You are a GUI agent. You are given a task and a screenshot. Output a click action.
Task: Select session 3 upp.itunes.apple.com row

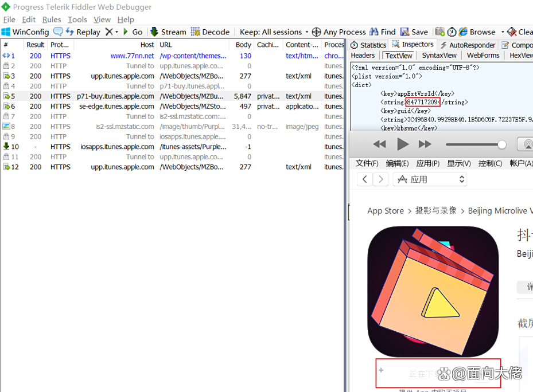[172, 76]
